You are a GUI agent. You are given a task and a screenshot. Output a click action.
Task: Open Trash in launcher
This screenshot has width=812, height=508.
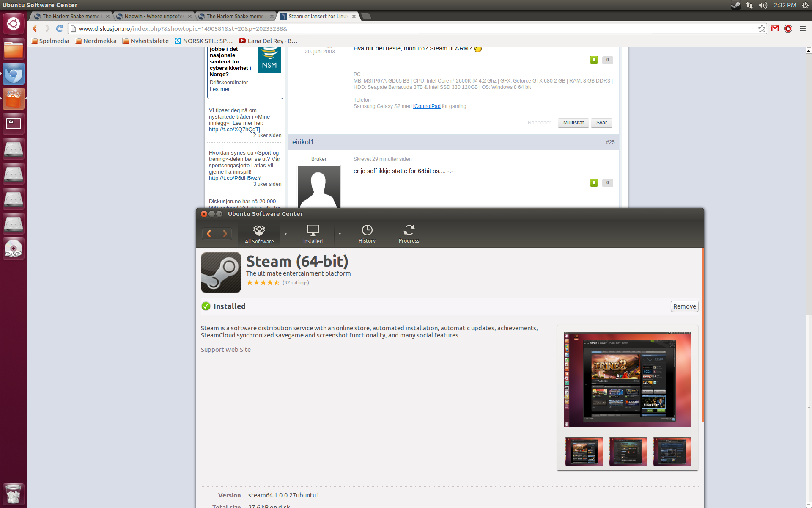[14, 494]
